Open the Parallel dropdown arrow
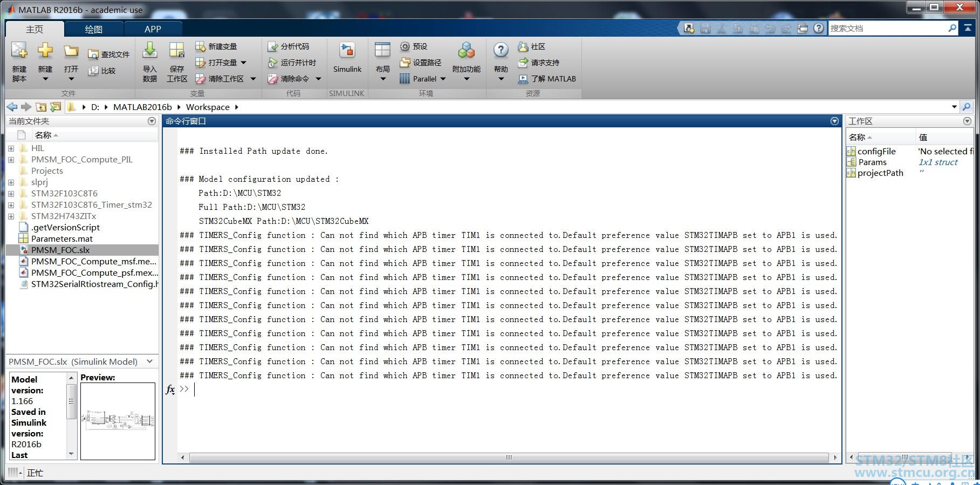Image resolution: width=980 pixels, height=485 pixels. (x=443, y=79)
